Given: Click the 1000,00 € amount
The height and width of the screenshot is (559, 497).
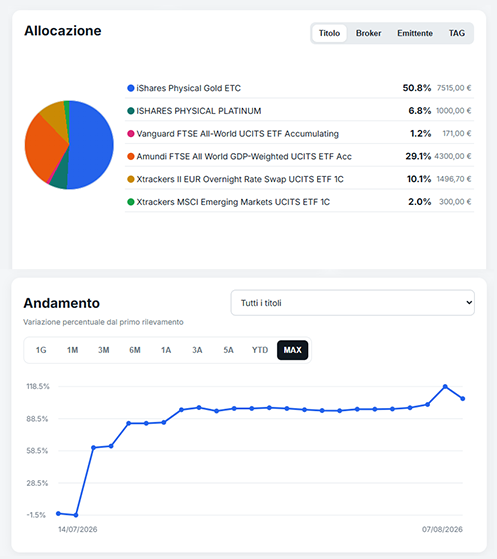Looking at the screenshot, I should pyautogui.click(x=454, y=111).
